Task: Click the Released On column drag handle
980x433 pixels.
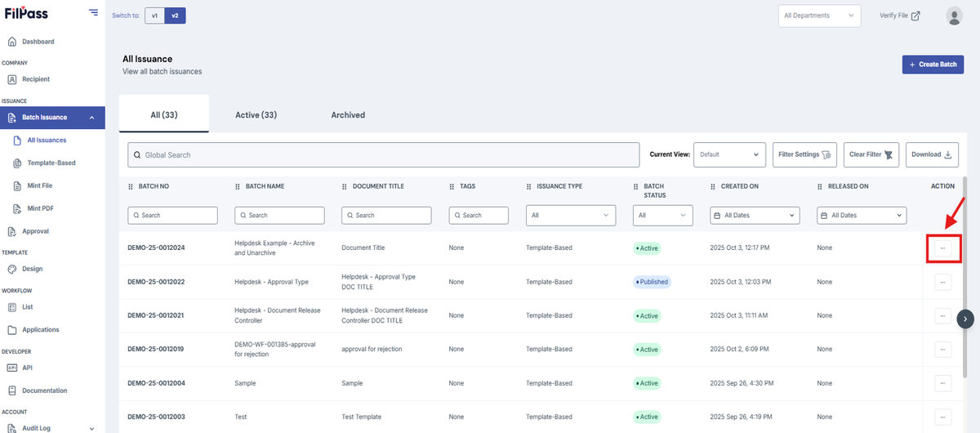Action: [x=820, y=186]
